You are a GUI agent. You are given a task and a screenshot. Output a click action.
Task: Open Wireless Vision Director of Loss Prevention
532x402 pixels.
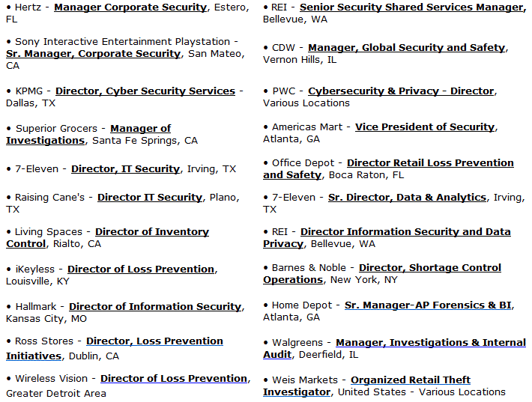(174, 379)
